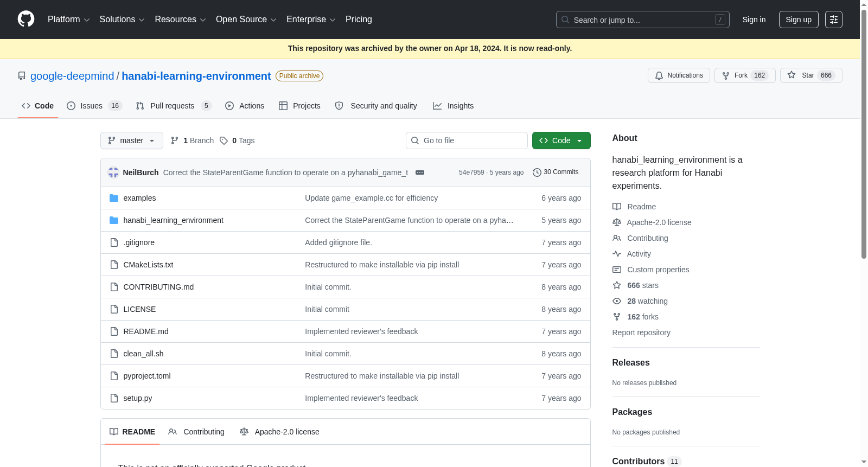The image size is (868, 467).
Task: Click the CONTRIBUTING.md file icon
Action: coord(114,287)
